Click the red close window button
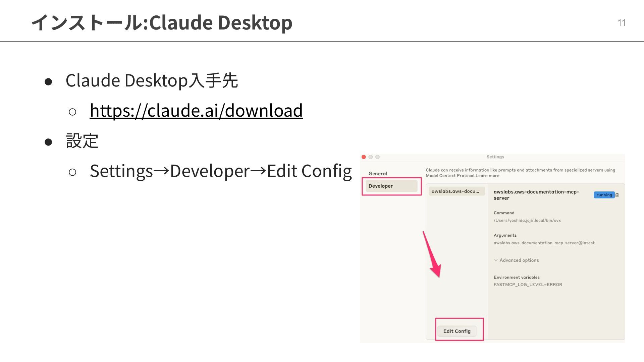 point(364,157)
